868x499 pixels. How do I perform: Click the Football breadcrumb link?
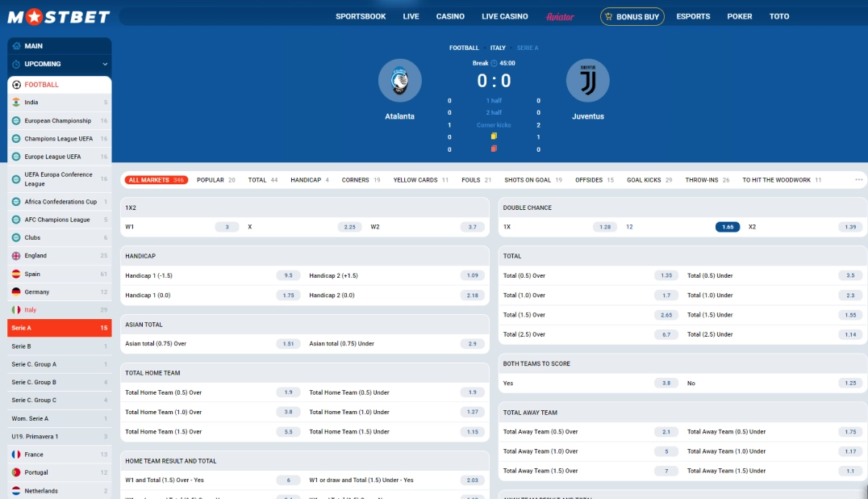(x=464, y=48)
